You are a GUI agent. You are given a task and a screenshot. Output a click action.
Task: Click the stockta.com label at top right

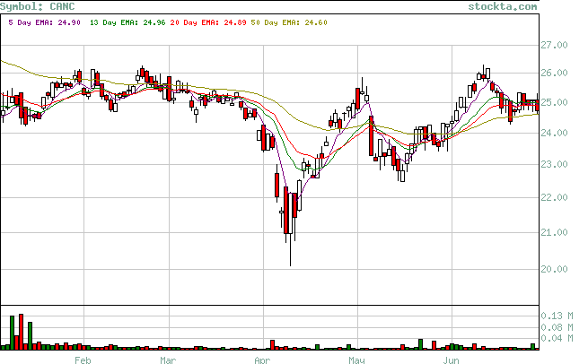[503, 6]
